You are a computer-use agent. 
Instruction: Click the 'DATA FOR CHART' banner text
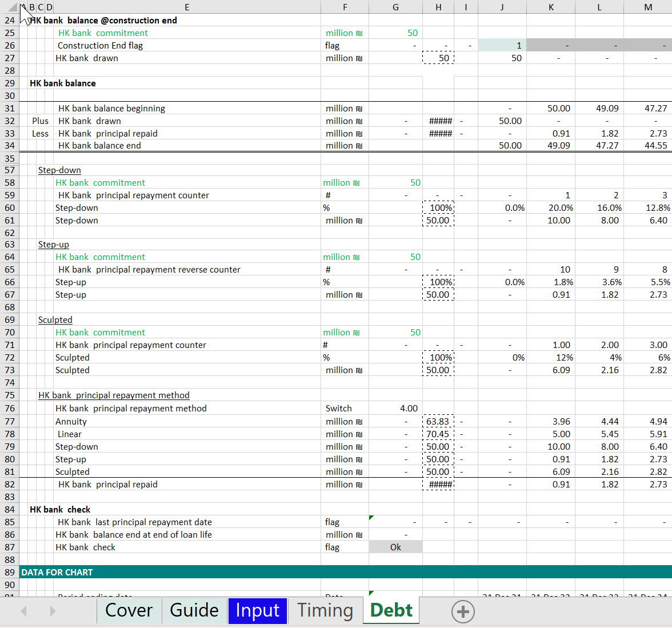pos(57,572)
